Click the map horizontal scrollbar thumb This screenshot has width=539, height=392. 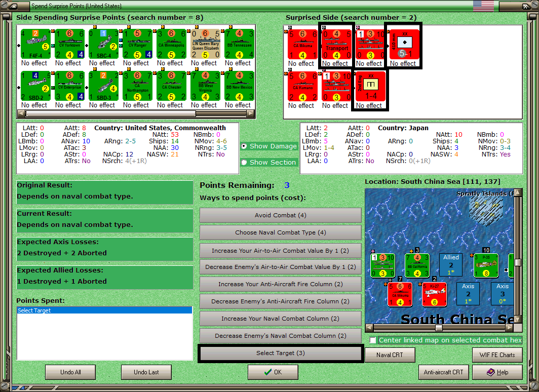(439, 327)
